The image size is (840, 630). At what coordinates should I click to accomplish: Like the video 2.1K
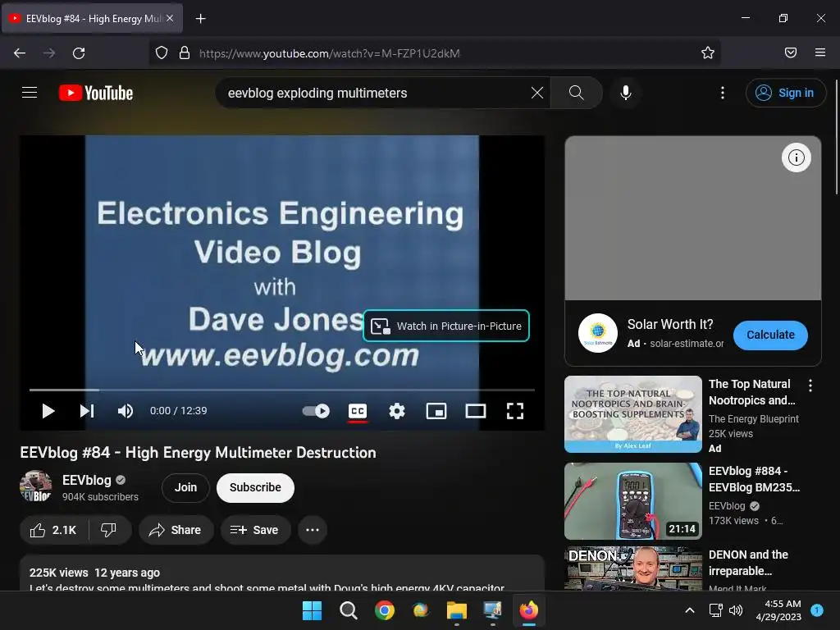[53, 530]
